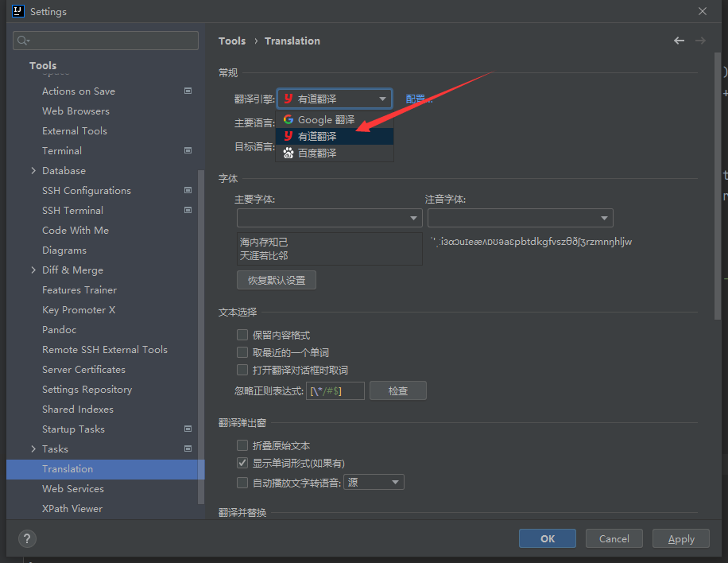Click the project-level icon beside SSH Terminal
Image resolution: width=728 pixels, height=563 pixels.
point(188,211)
